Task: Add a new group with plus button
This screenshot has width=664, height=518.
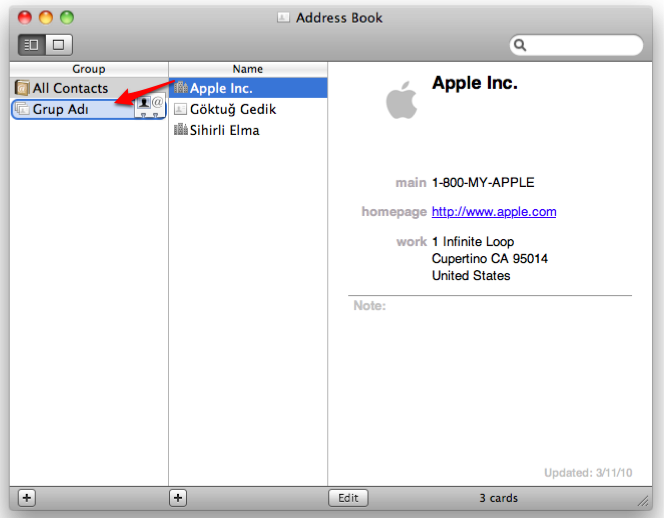Action: [26, 497]
